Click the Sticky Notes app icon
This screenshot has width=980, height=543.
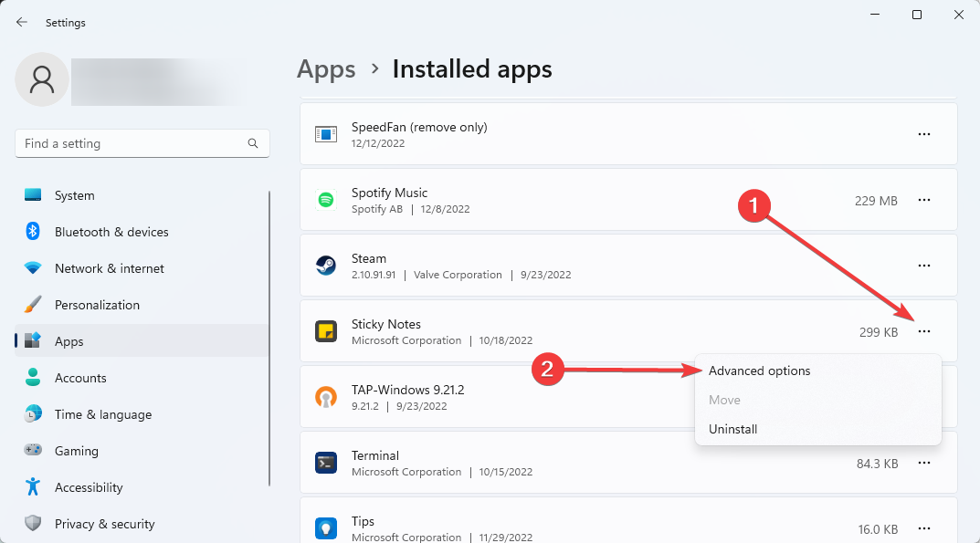(326, 331)
